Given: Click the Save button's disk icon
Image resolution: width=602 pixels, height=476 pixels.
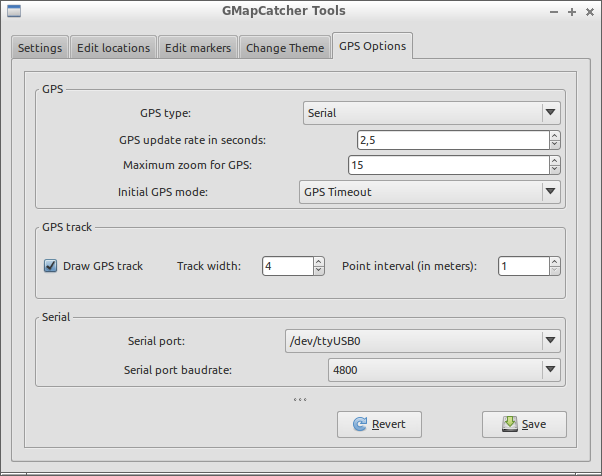Looking at the screenshot, I should 509,424.
